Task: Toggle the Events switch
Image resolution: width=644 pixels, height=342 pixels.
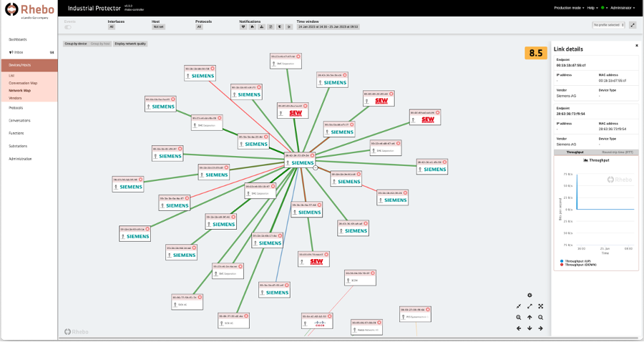Action: 69,27
